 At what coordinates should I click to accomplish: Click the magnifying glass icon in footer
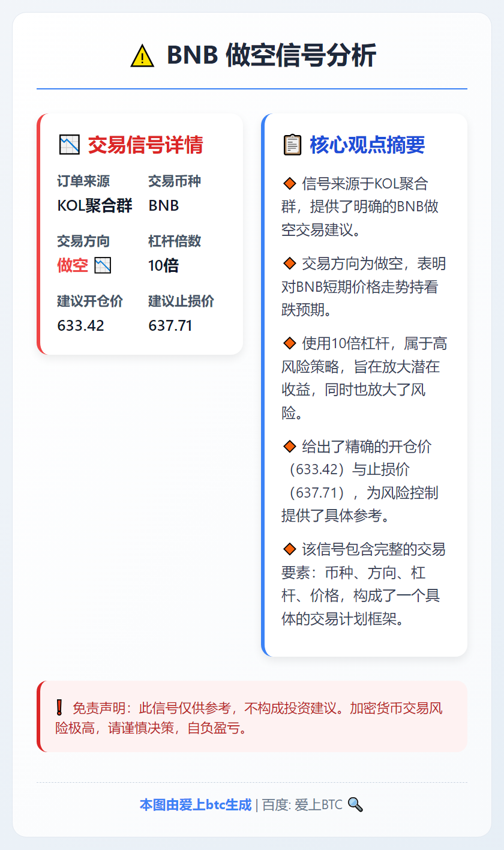coord(355,804)
